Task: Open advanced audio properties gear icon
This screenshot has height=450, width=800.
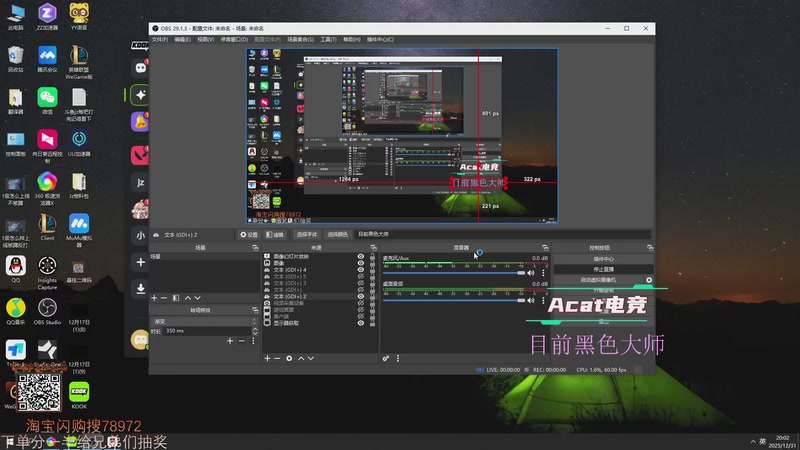Action: 386,359
